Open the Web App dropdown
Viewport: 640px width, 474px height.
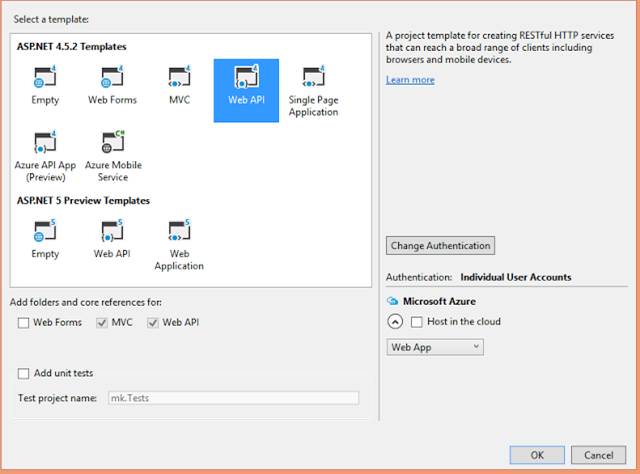coord(435,347)
